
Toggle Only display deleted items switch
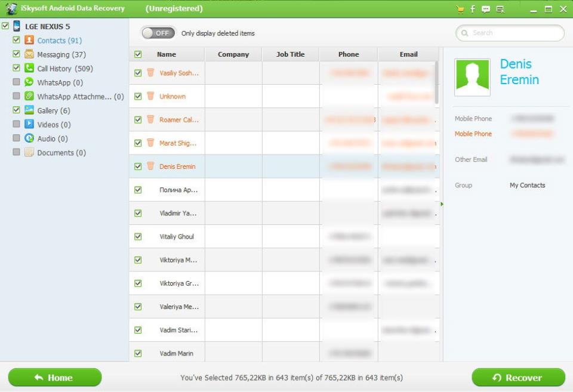pyautogui.click(x=158, y=33)
